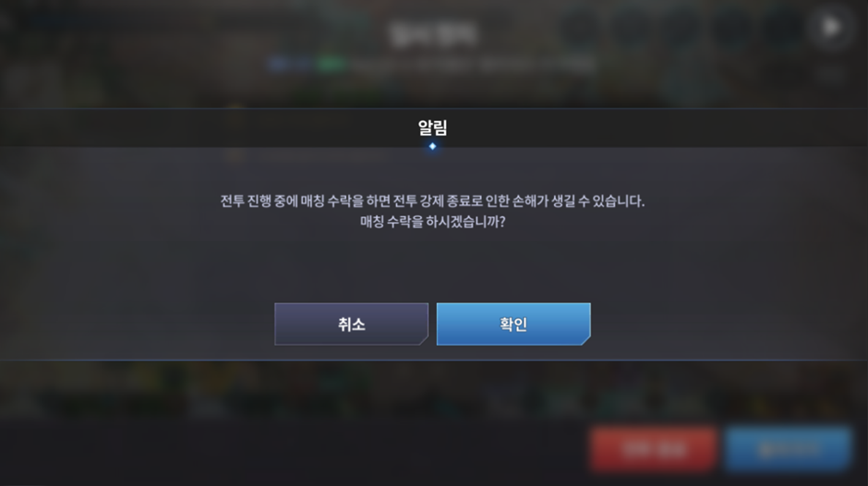Click the 취소 cancel button

pyautogui.click(x=352, y=324)
